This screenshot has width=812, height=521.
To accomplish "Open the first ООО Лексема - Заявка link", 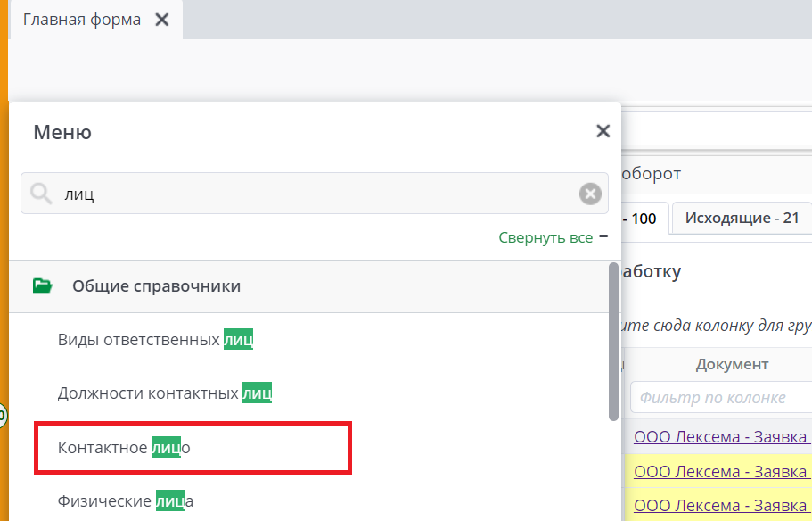I will [x=722, y=437].
